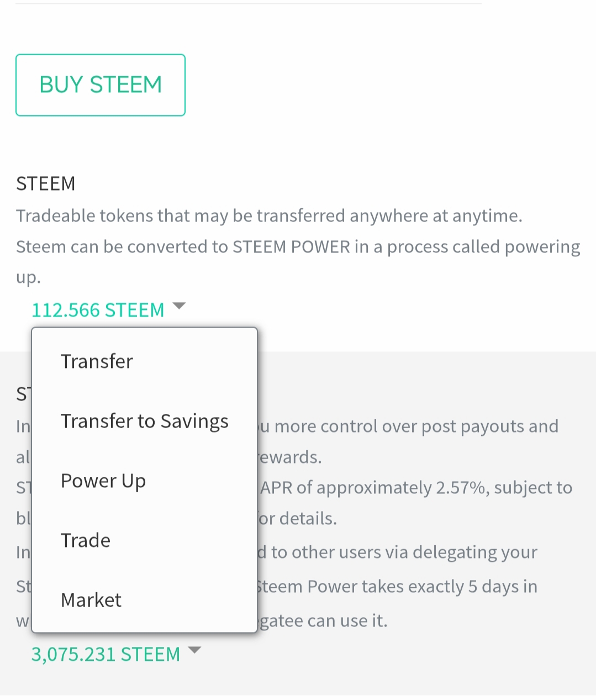Open Market from the dropdown list
The width and height of the screenshot is (596, 700).
coord(91,600)
